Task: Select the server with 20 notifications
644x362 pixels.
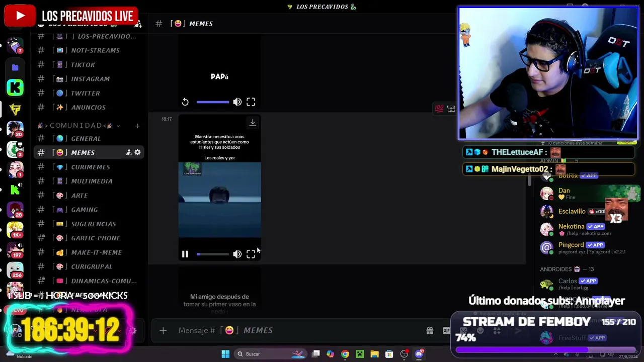Action: [15, 129]
